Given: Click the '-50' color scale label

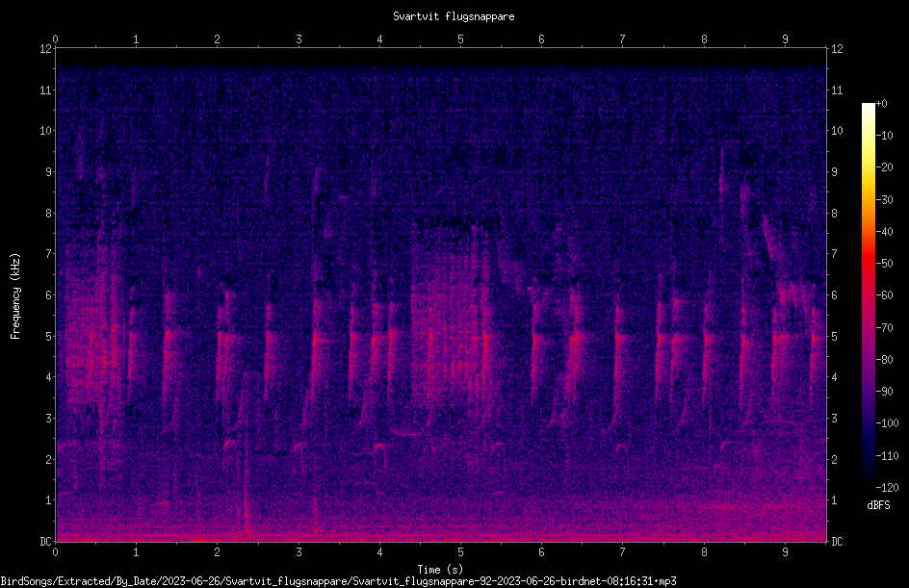Looking at the screenshot, I should pos(884,264).
